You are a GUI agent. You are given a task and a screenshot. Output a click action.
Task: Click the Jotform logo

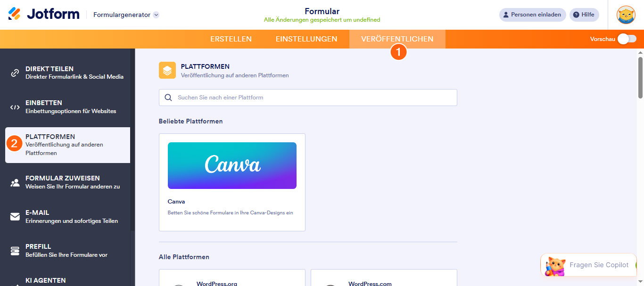coord(44,14)
